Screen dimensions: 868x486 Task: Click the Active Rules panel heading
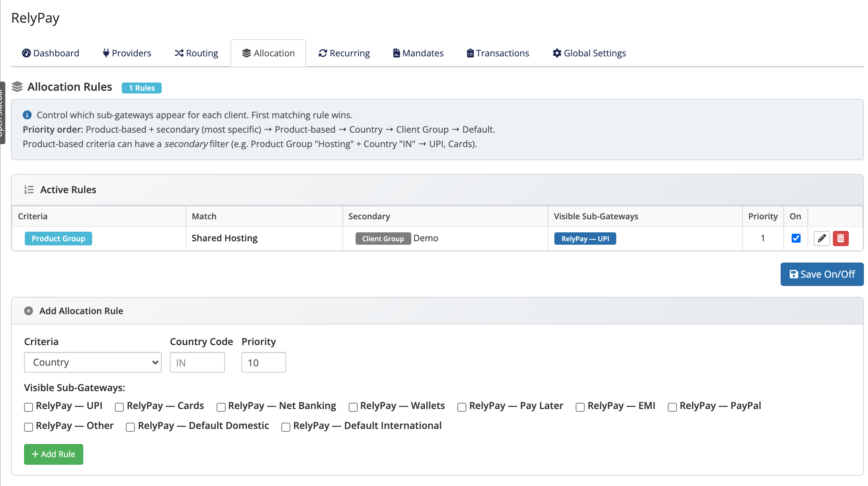68,189
